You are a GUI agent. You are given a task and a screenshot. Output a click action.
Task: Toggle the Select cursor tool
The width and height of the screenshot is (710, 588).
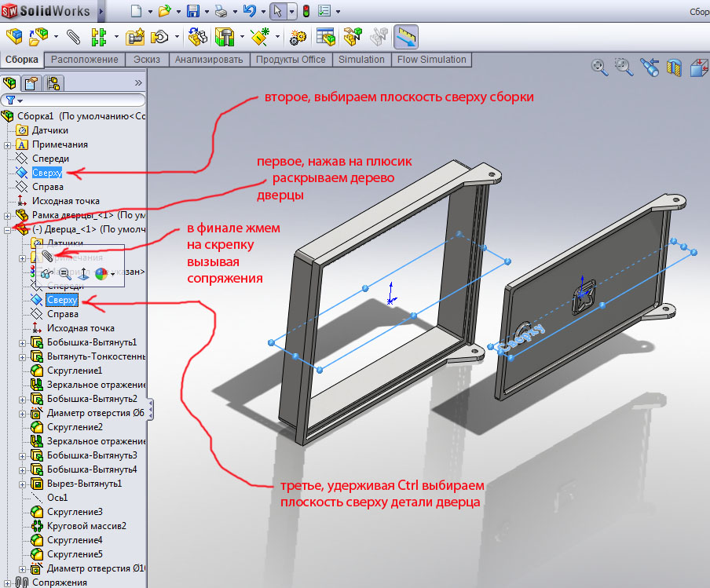(276, 11)
